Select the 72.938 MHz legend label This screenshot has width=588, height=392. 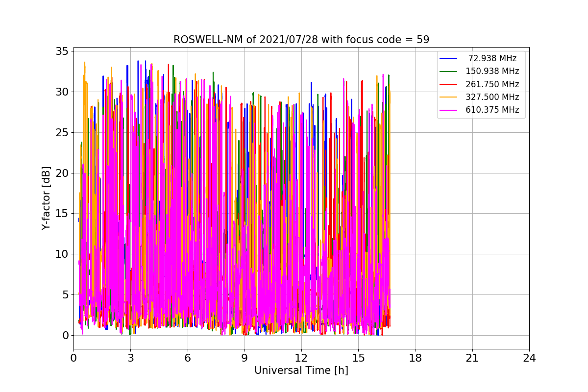click(492, 59)
